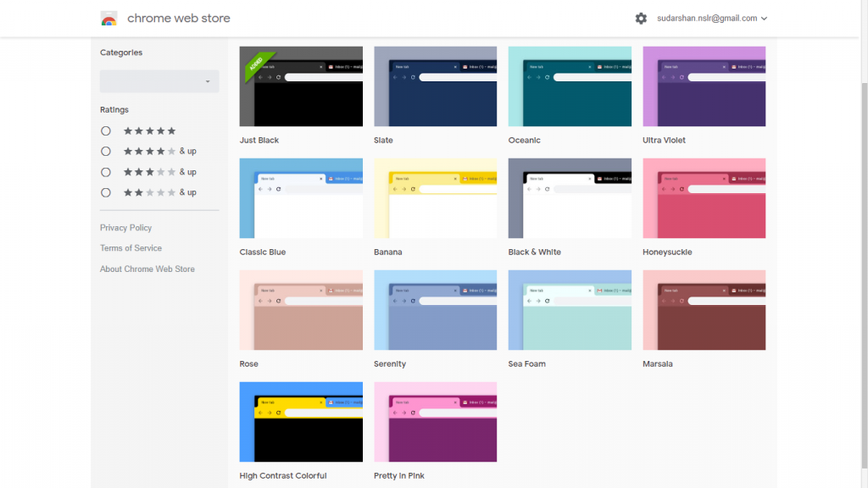This screenshot has height=488, width=868.
Task: Open the About Chrome Web Store link
Action: 147,269
